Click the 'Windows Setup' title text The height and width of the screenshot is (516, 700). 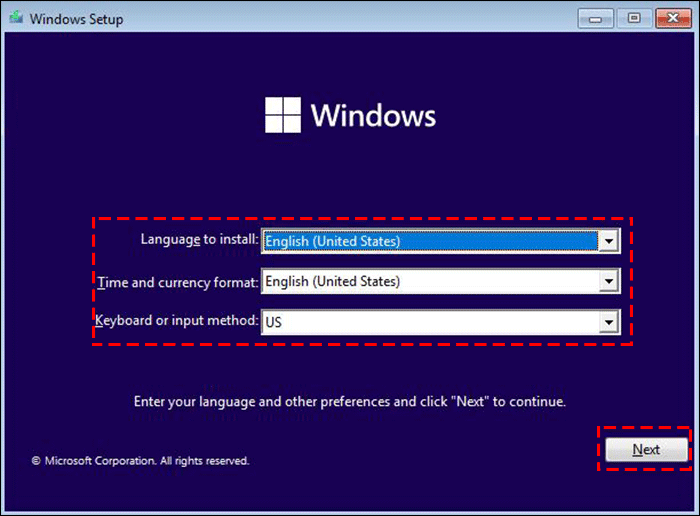[x=76, y=19]
